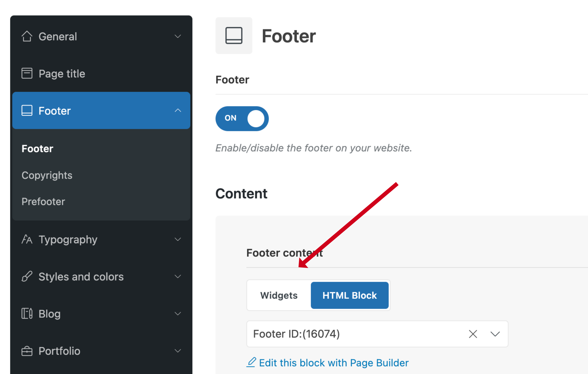Open the Prefooter submenu item
The image size is (588, 374).
click(x=43, y=202)
